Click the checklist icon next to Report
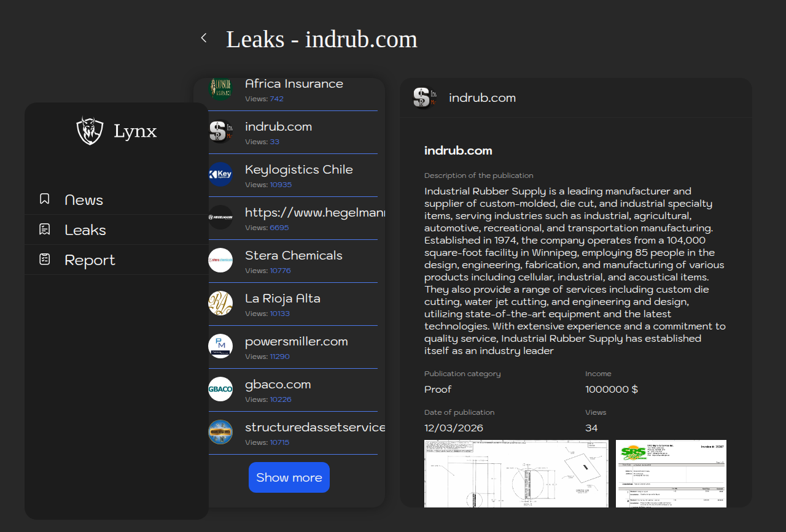The width and height of the screenshot is (786, 532). point(45,260)
